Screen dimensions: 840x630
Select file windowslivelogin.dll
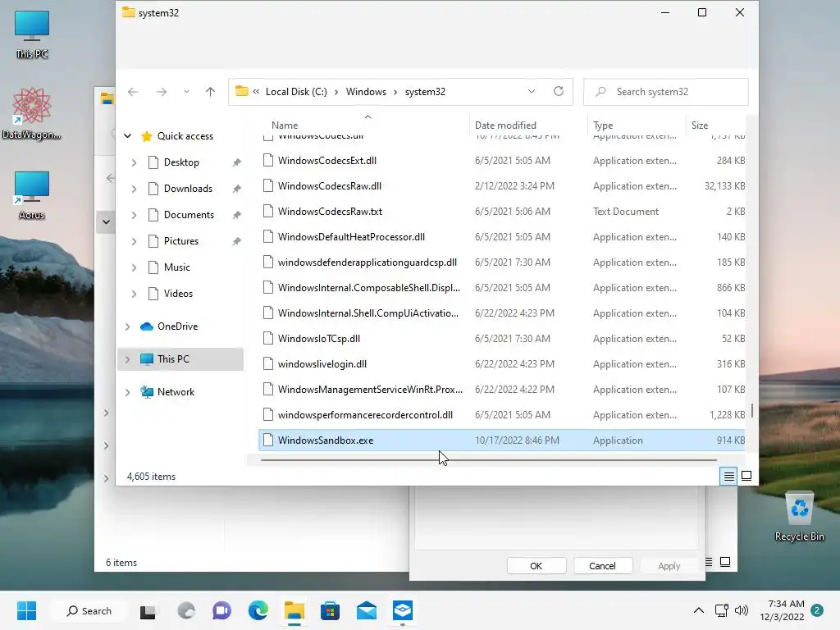(322, 364)
